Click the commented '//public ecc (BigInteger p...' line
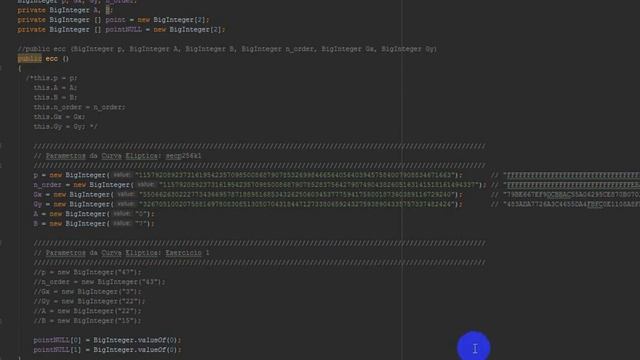Viewport: 640px width, 360px height. (227, 49)
